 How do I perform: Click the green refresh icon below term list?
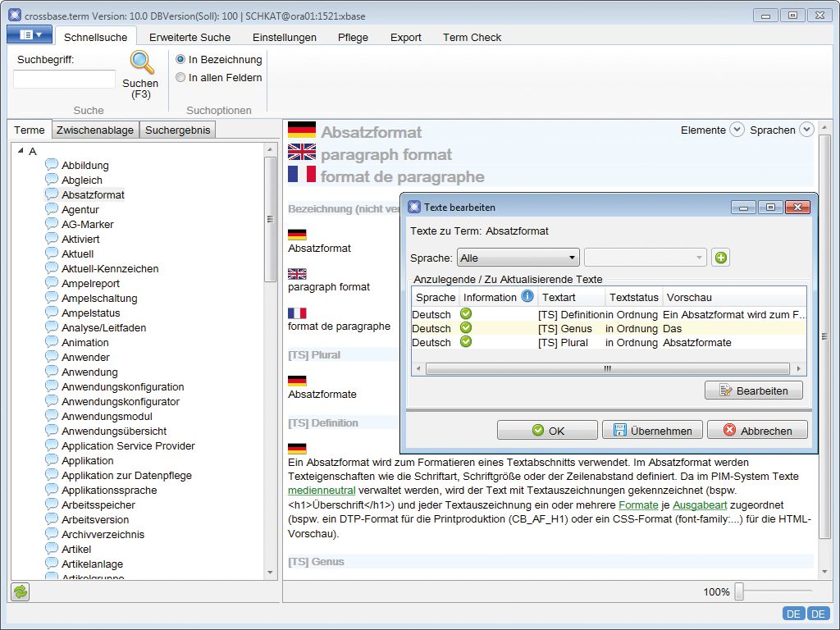[x=21, y=591]
